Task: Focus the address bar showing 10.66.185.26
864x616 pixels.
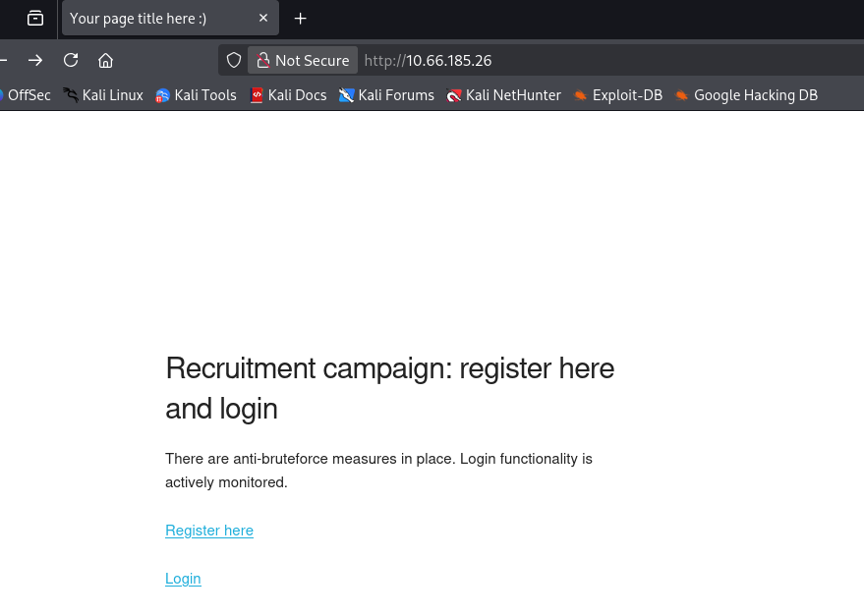Action: pos(590,60)
